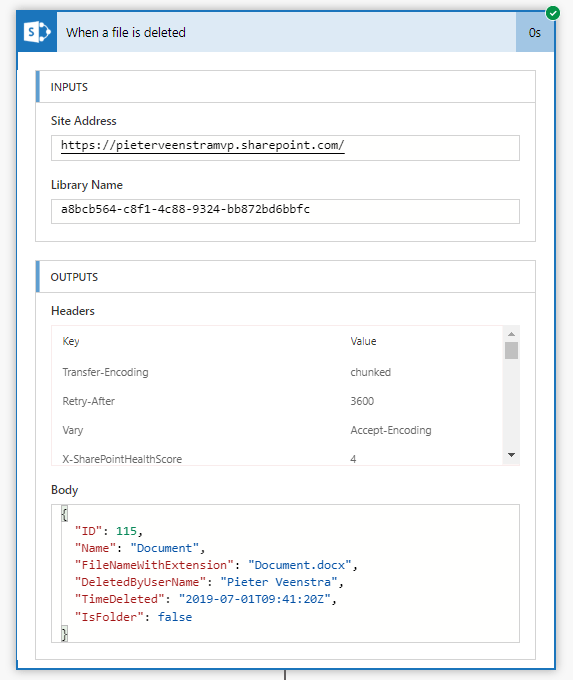Click the Library Name label
Viewport: 573px width, 680px height.
tap(87, 185)
